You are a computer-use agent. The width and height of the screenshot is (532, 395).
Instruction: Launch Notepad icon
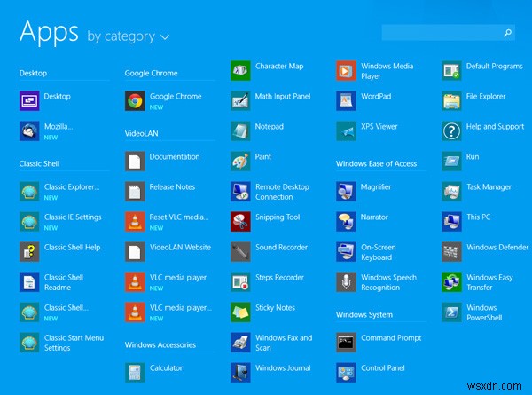point(240,131)
